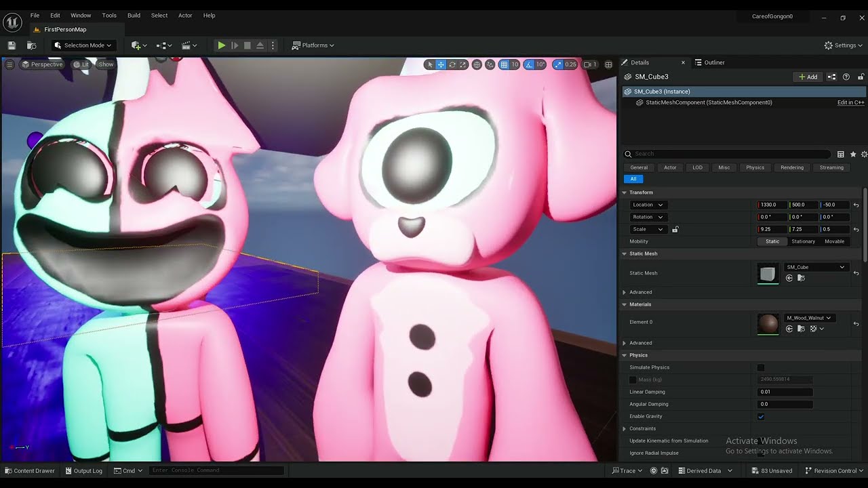Open the viewport layout grid icon

pos(608,64)
